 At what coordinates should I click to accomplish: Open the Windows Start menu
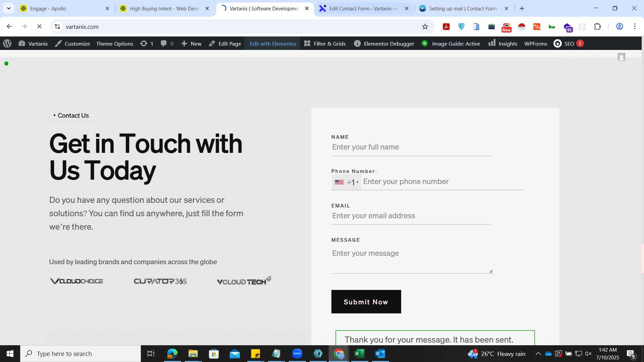point(10,354)
